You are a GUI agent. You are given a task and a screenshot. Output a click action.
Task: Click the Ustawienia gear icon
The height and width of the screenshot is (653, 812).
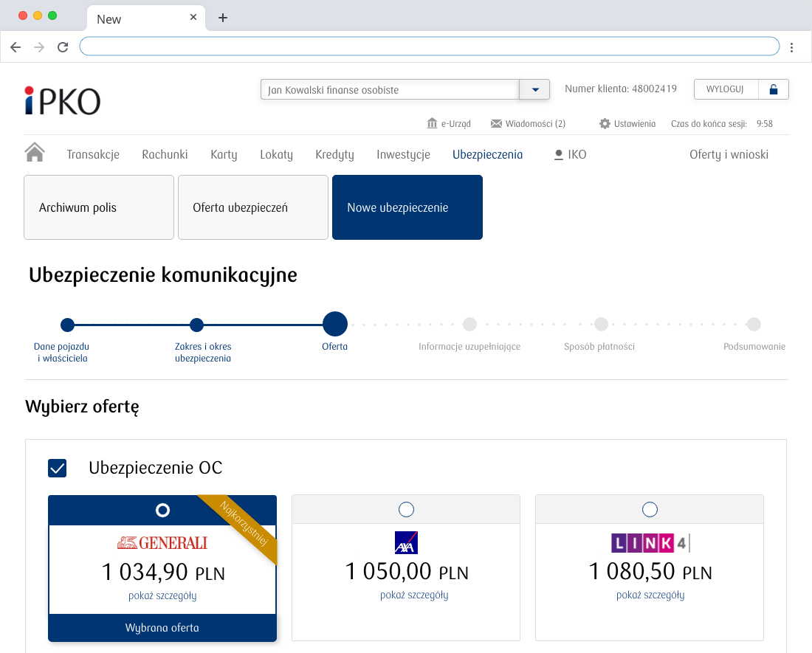coord(605,123)
